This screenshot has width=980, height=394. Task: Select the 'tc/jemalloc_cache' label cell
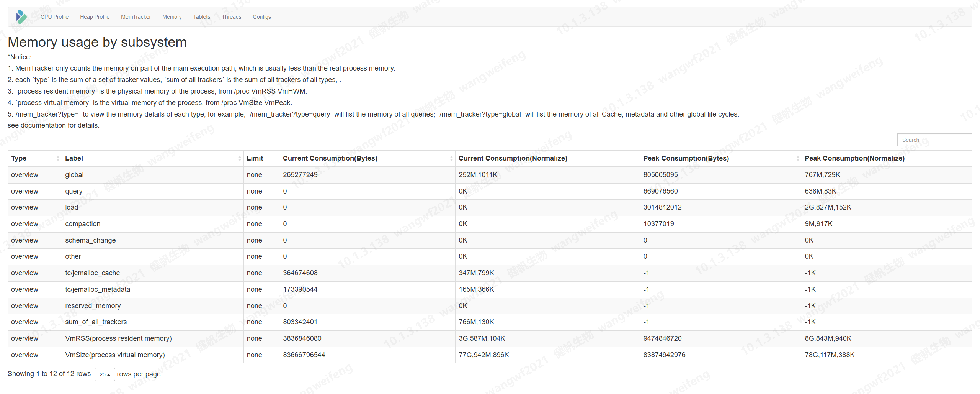point(152,273)
